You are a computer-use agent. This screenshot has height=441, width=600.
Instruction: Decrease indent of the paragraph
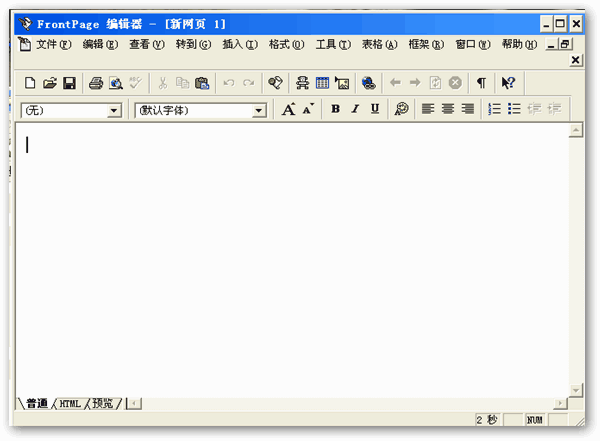[x=534, y=109]
